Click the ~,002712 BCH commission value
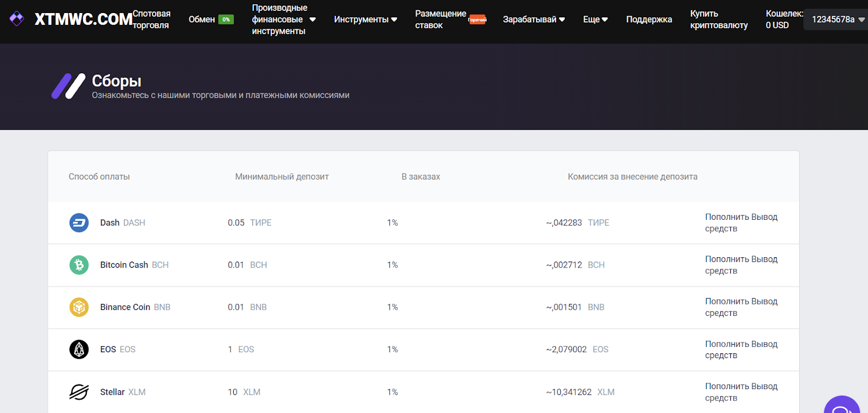This screenshot has height=413, width=868. coord(576,265)
